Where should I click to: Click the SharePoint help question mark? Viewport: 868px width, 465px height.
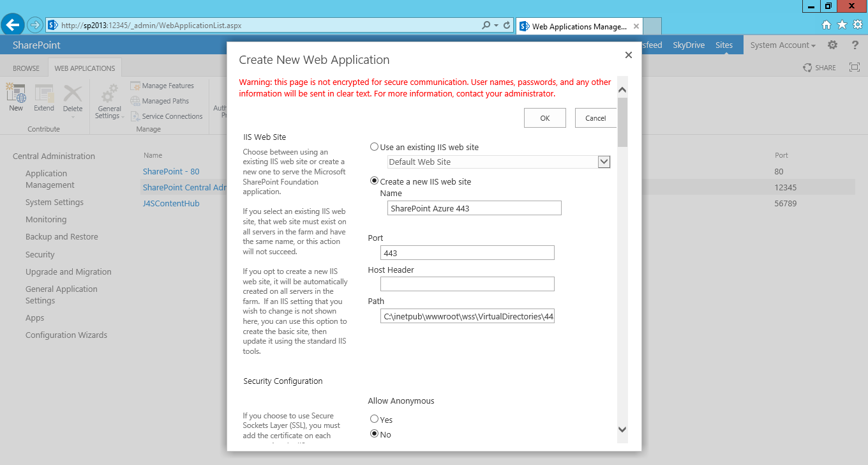tap(855, 45)
